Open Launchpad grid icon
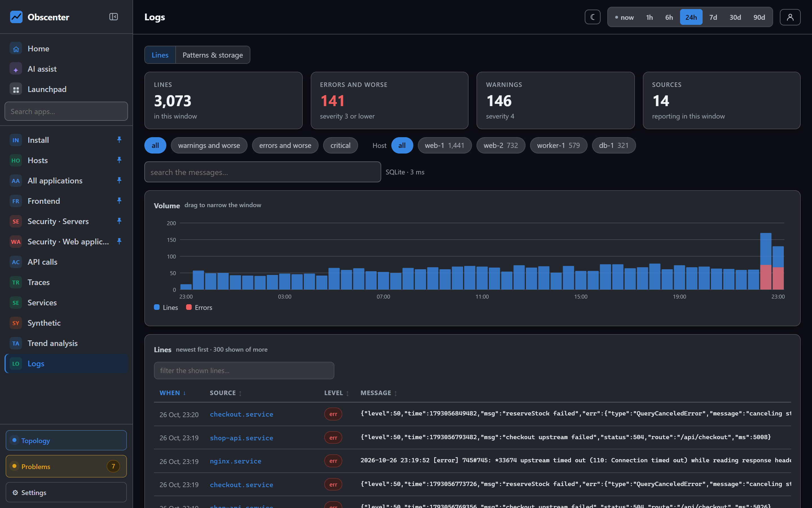 (16, 89)
